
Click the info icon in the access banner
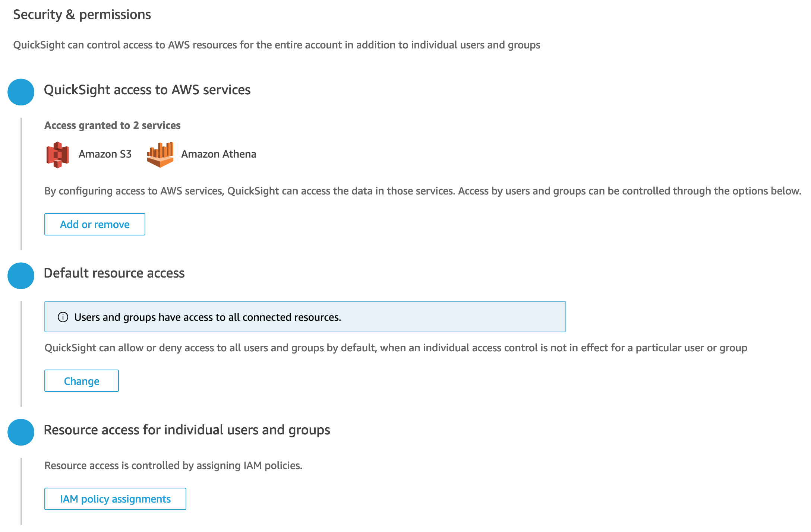pos(63,317)
